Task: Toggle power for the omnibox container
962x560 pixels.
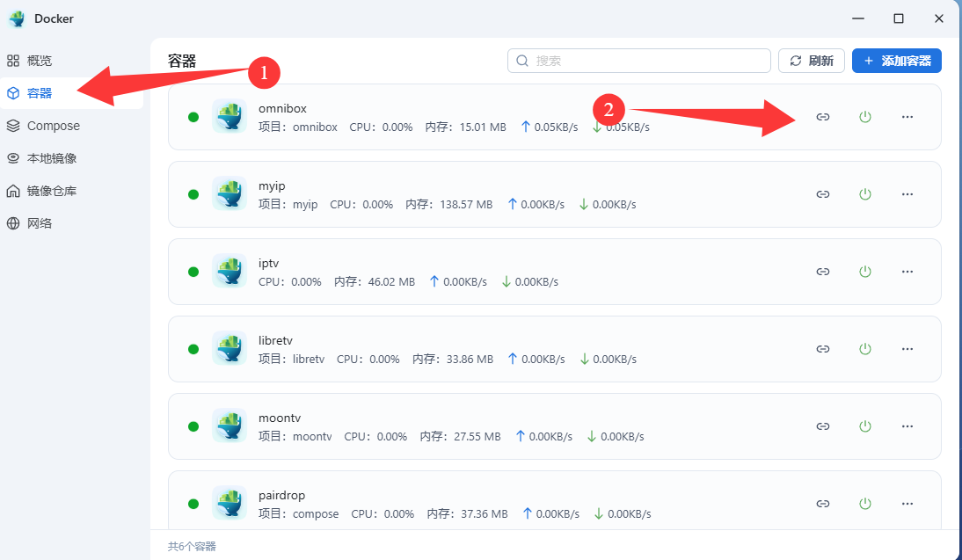Action: coord(865,117)
